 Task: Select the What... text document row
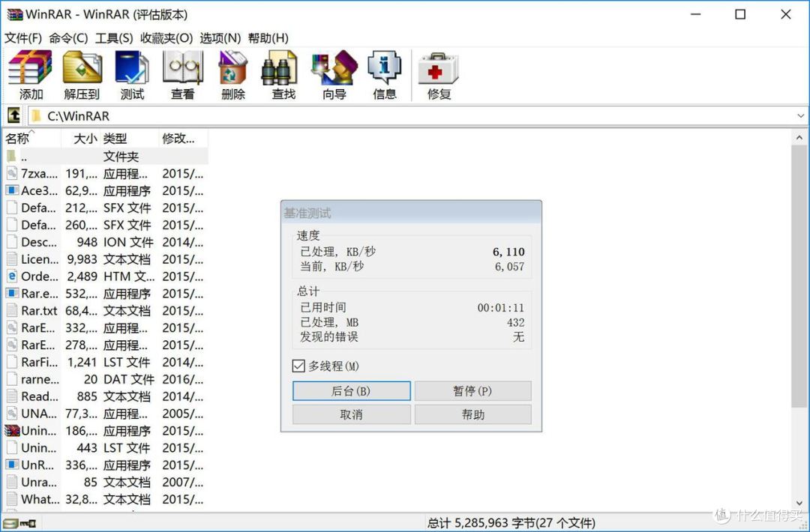(106, 499)
